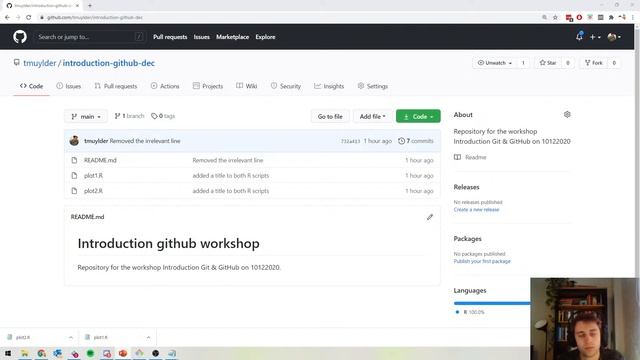Viewport: 640px width, 360px height.
Task: Open the Wiki tab
Action: pyautogui.click(x=247, y=86)
